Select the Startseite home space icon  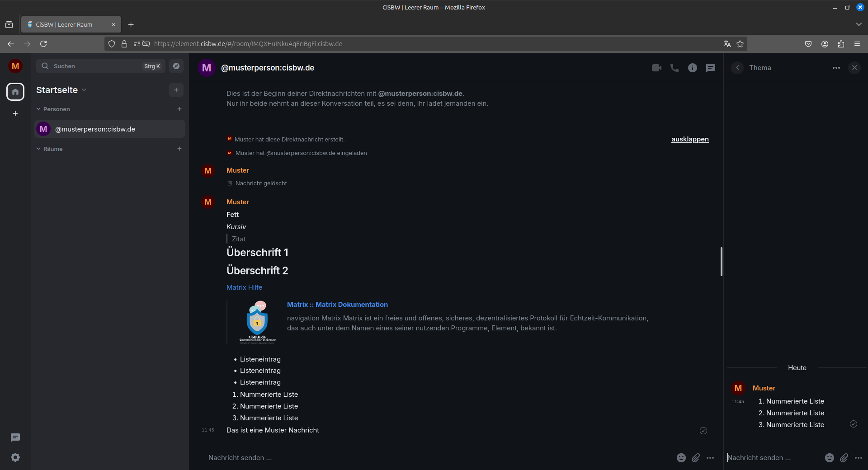[x=15, y=92]
